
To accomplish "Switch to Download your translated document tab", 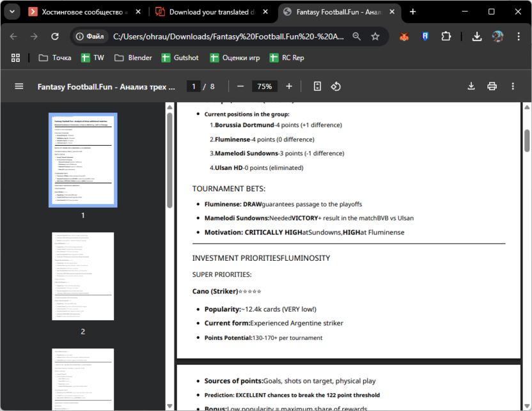I will click(207, 12).
